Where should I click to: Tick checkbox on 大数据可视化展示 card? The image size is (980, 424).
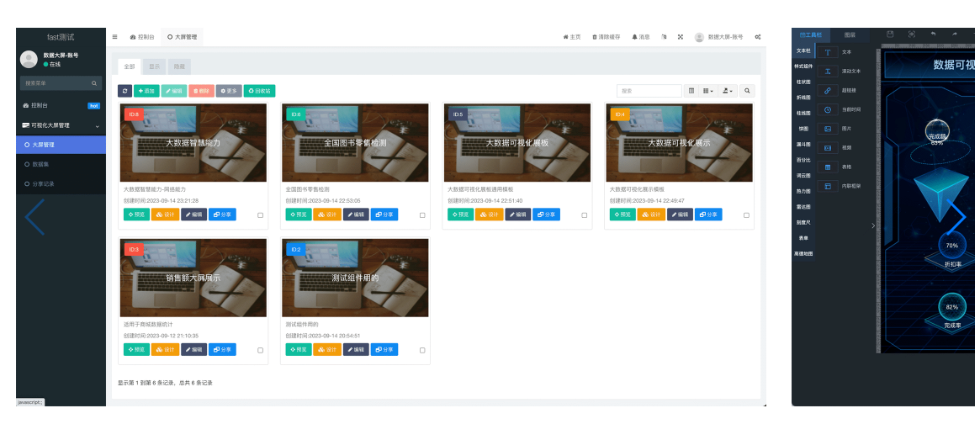point(746,215)
